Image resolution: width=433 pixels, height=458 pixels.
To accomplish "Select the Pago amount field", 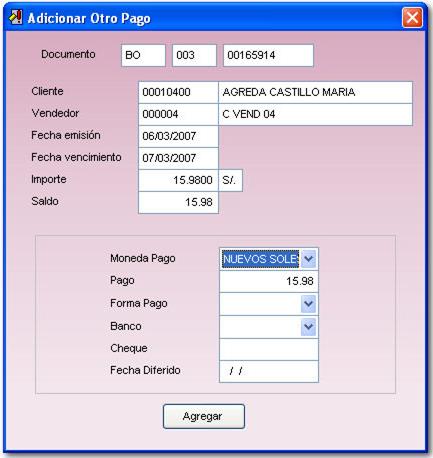I will [269, 281].
